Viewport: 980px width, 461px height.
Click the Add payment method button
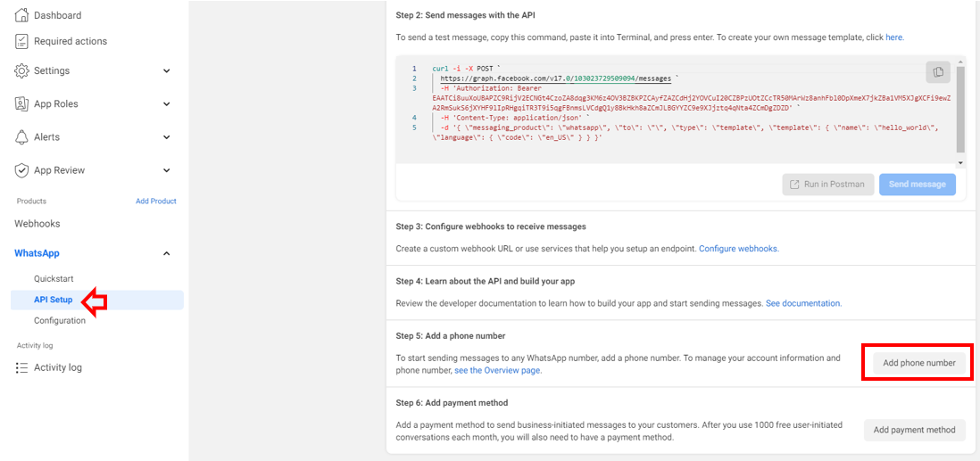pos(914,430)
